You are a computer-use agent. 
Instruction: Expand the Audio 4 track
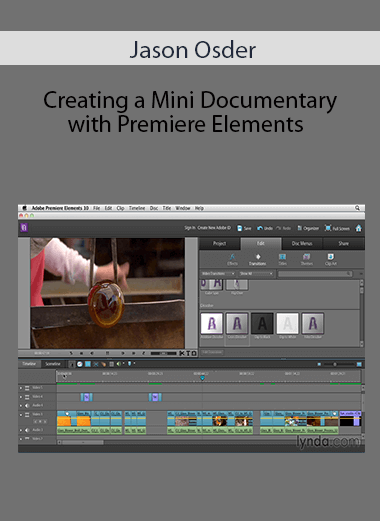pyautogui.click(x=21, y=406)
